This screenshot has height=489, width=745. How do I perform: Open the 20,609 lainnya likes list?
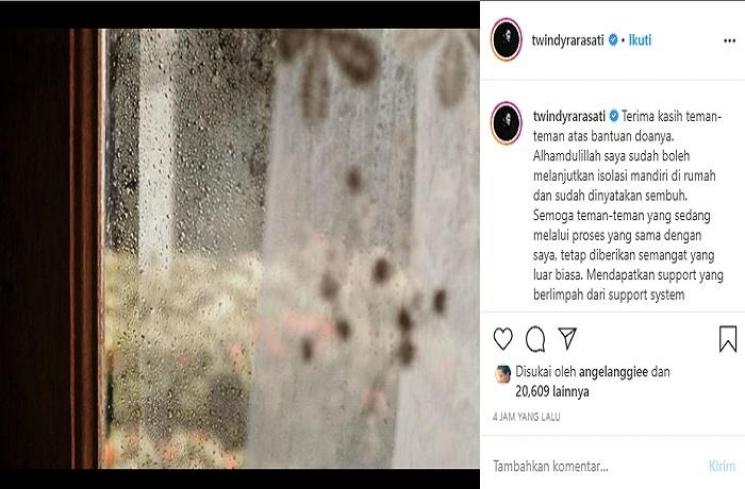point(552,391)
